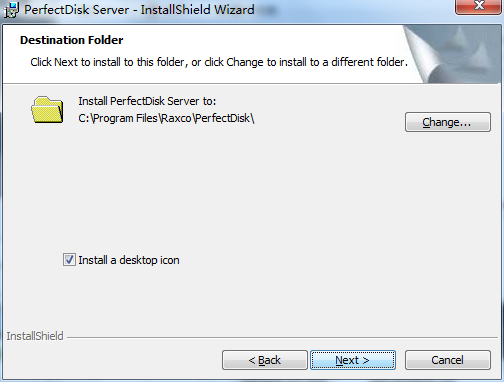Click the empty gray area above the checkbox
Viewport: 504px width, 382px height.
pos(233,190)
